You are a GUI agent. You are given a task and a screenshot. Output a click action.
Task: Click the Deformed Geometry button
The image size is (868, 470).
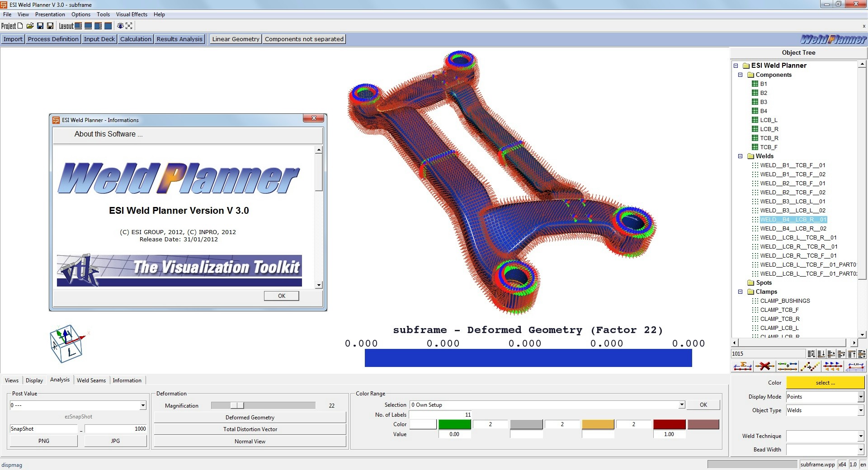click(x=250, y=418)
